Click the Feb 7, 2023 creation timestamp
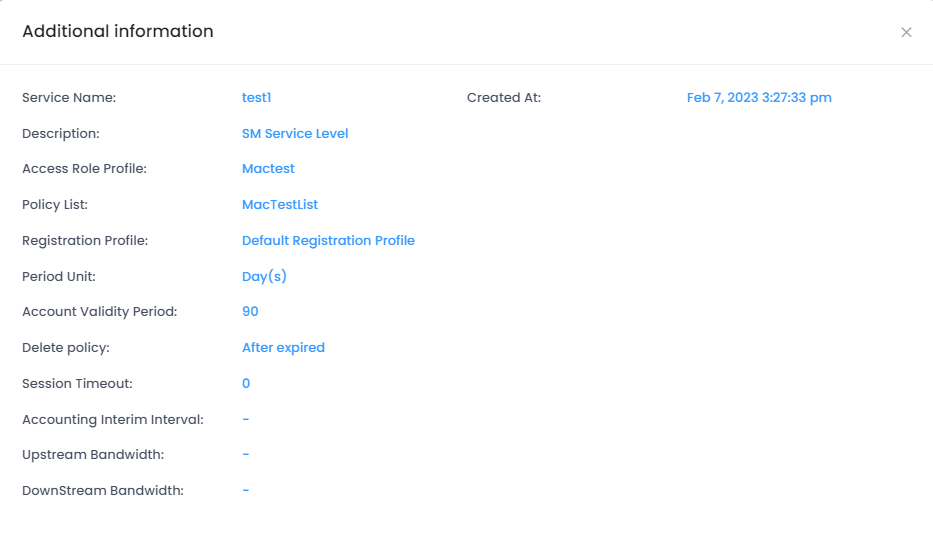The image size is (933, 535). pos(759,98)
